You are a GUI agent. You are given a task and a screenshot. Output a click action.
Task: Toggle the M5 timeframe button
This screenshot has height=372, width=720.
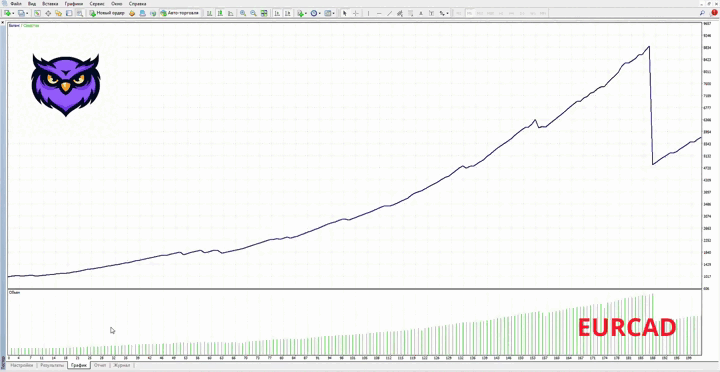(469, 13)
